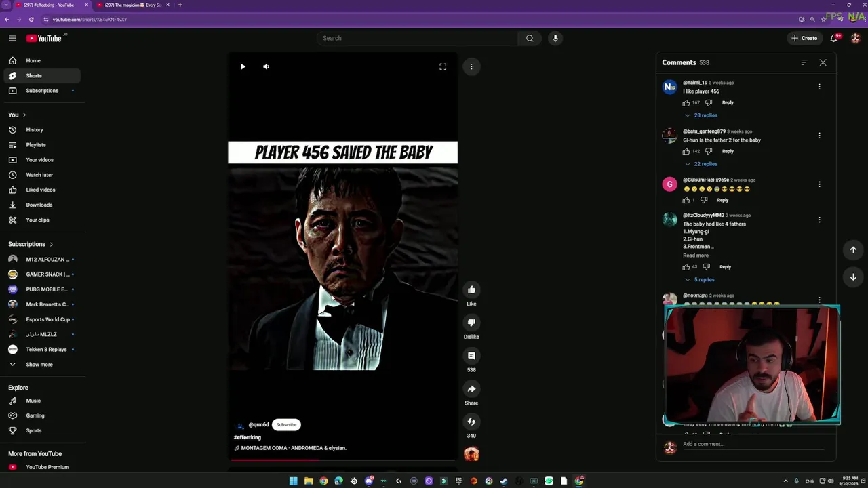
Task: Like the Short video
Action: [471, 289]
